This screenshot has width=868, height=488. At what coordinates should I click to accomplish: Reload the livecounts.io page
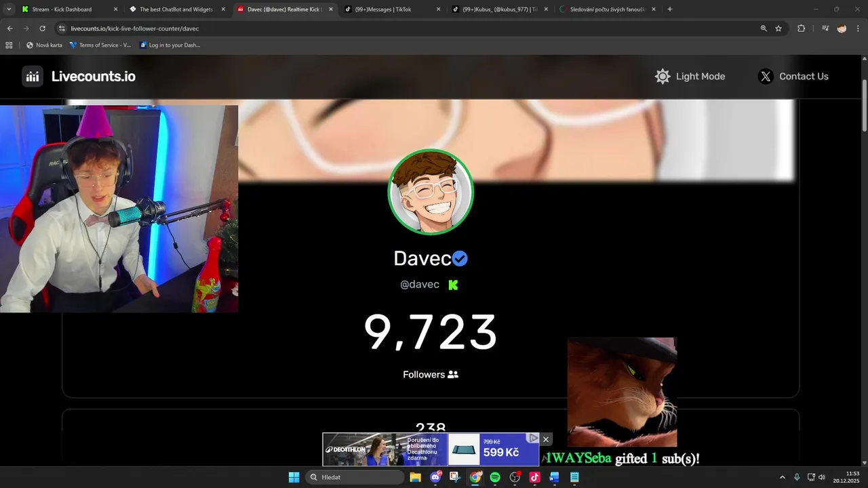point(42,28)
